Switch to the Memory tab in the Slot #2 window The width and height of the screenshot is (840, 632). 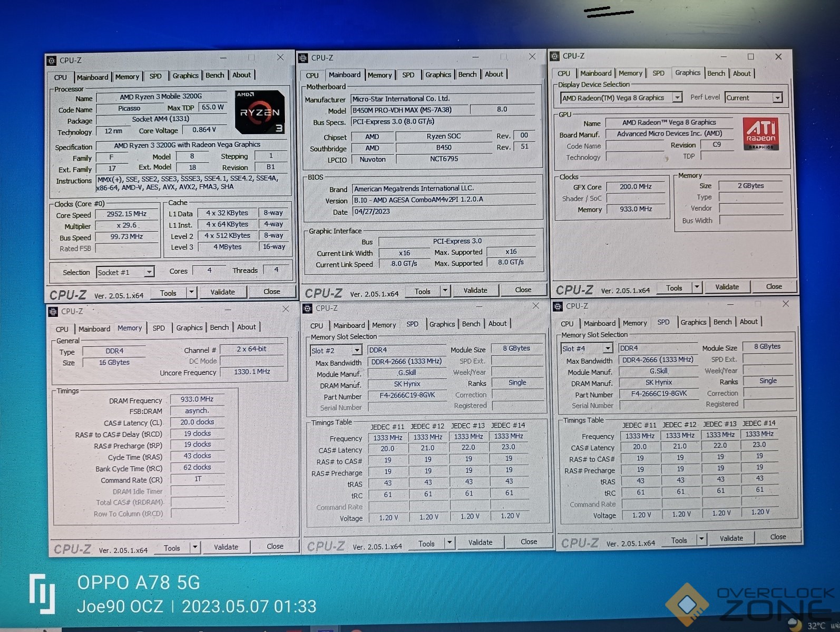tap(384, 325)
